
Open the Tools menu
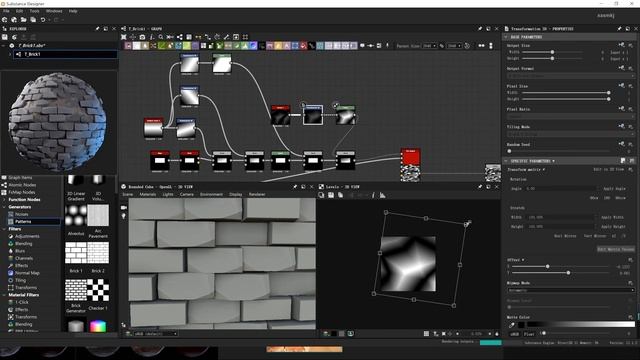coord(35,11)
